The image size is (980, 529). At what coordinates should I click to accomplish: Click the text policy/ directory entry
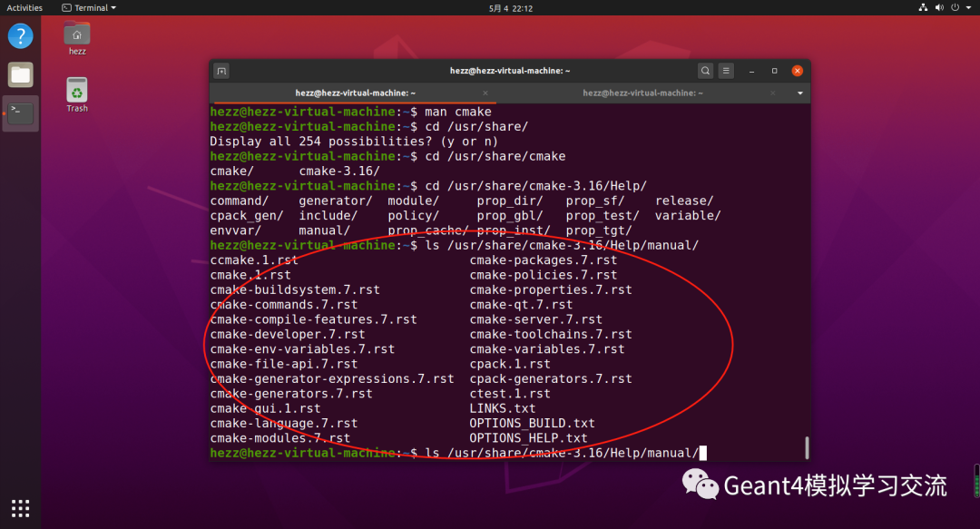(x=413, y=216)
